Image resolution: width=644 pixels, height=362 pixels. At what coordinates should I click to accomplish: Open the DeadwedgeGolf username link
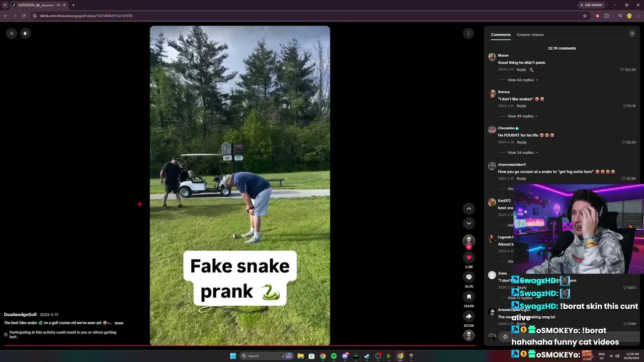[20, 315]
